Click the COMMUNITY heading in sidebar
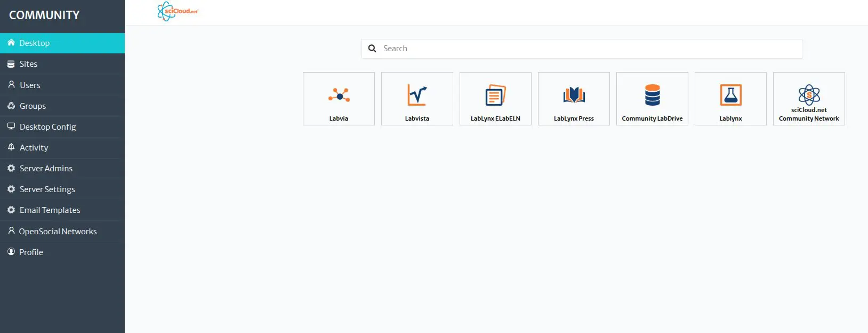This screenshot has height=333, width=868. (x=44, y=15)
